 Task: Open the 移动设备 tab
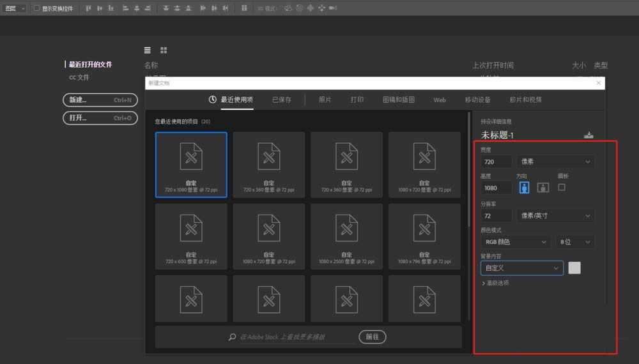point(477,100)
